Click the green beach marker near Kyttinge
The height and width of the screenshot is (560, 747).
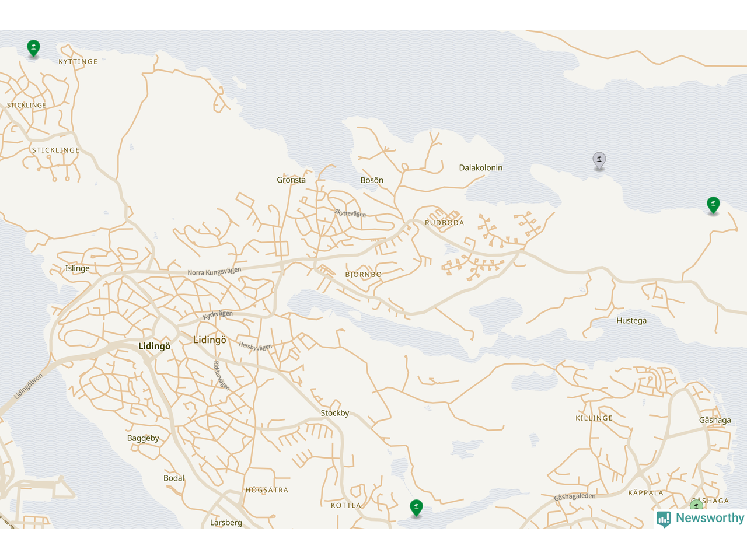[34, 48]
